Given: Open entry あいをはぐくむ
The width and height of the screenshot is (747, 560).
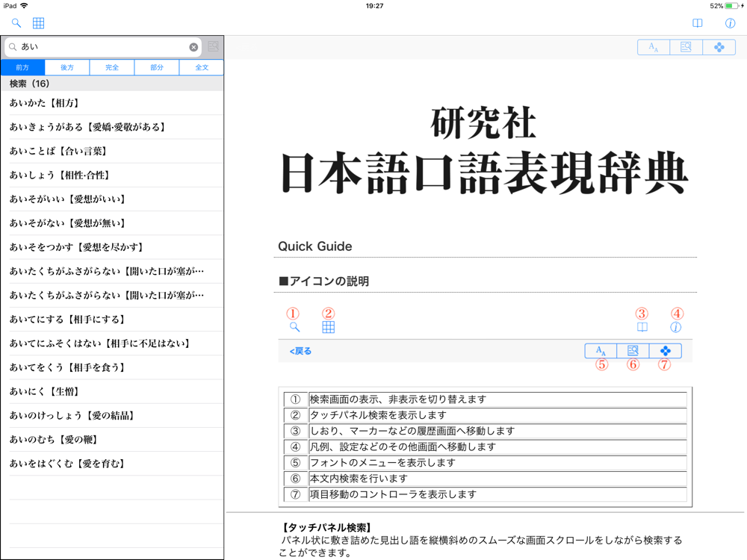Looking at the screenshot, I should (112, 464).
